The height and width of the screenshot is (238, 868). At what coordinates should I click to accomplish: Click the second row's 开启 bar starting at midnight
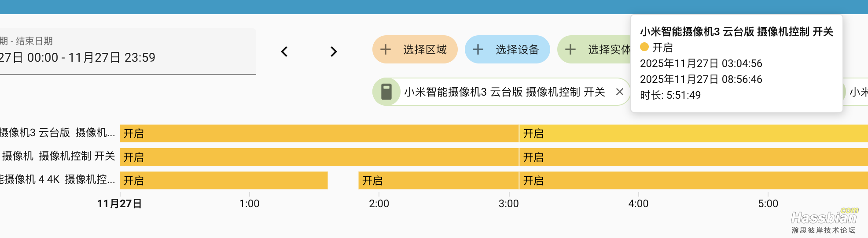pyautogui.click(x=319, y=157)
